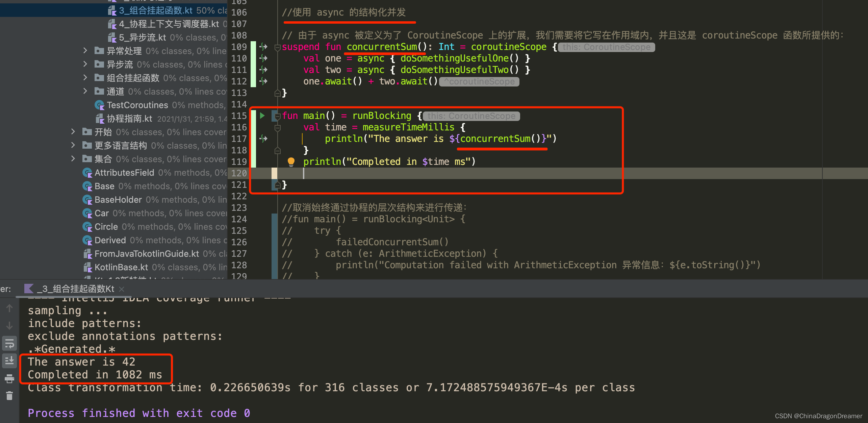Viewport: 868px width, 423px height.
Task: Open TestCoroutines class in tree
Action: coord(137,105)
